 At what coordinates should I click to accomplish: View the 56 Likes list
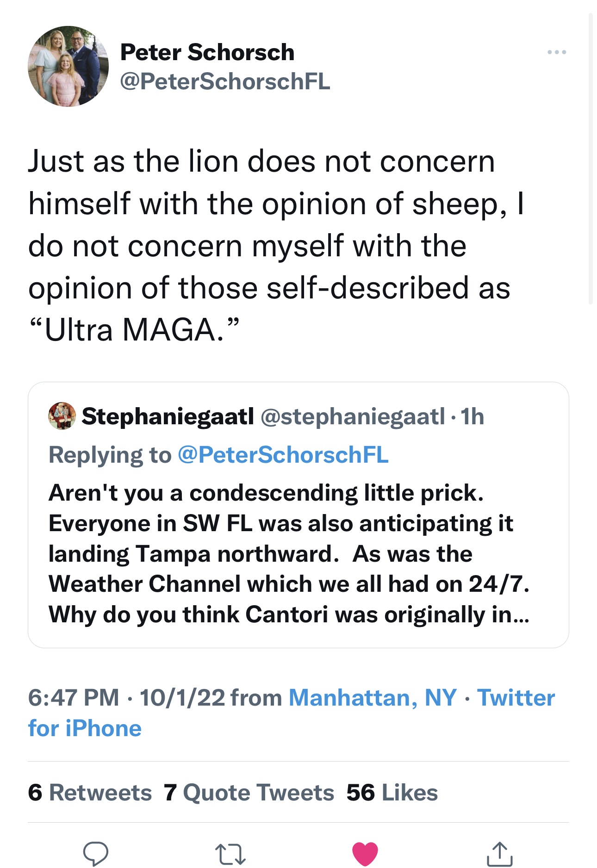392,792
